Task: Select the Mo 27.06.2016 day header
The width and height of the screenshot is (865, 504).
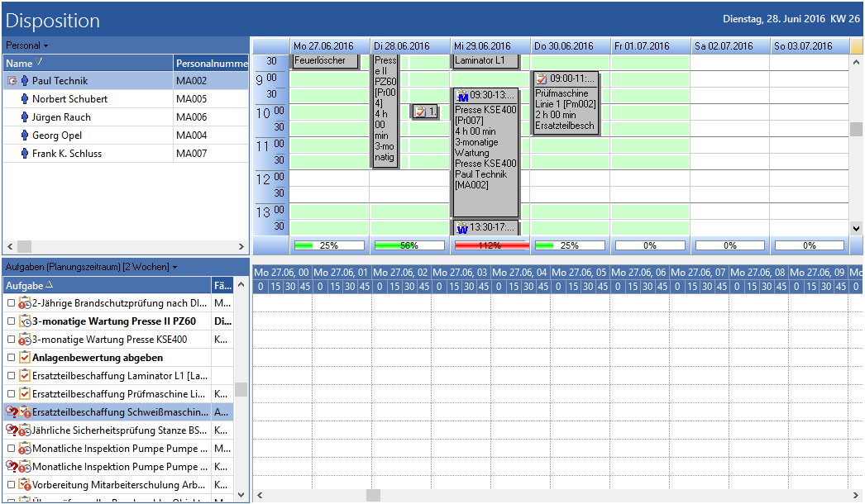Action: tap(329, 45)
